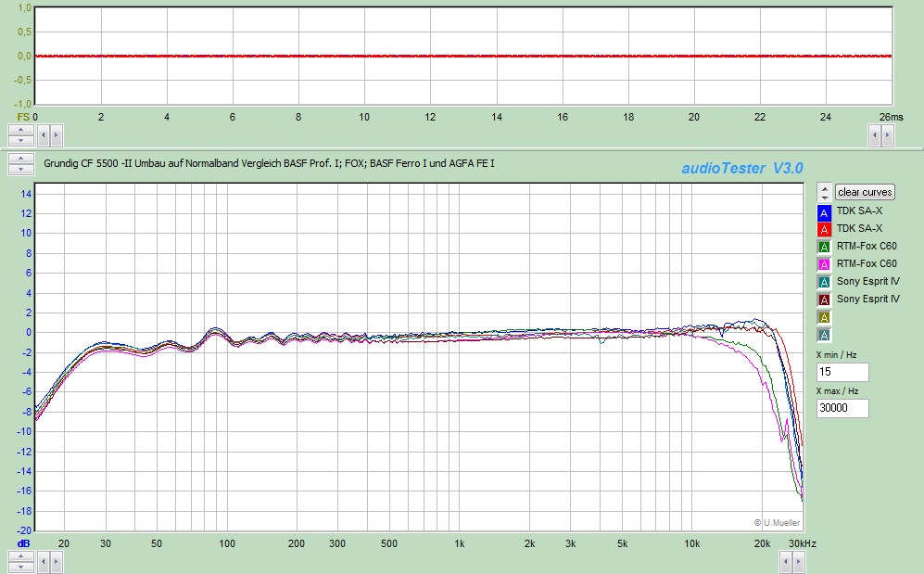Click right arrow under the 26ms axis end
This screenshot has width=924, height=574.
[889, 135]
